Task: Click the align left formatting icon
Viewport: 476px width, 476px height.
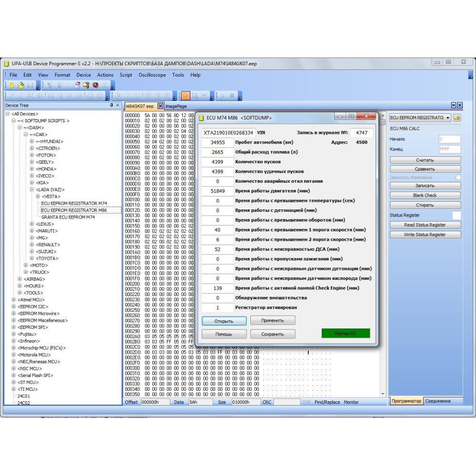Action: coord(148,96)
